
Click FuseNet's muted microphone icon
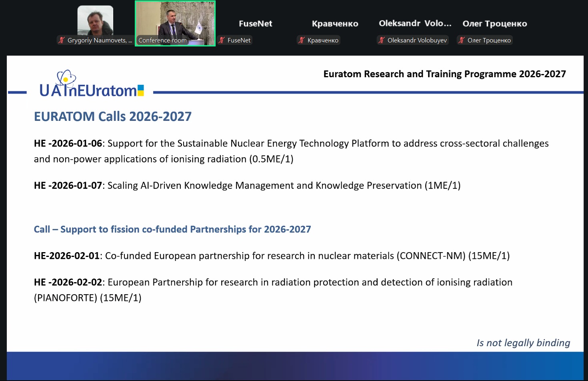[222, 40]
